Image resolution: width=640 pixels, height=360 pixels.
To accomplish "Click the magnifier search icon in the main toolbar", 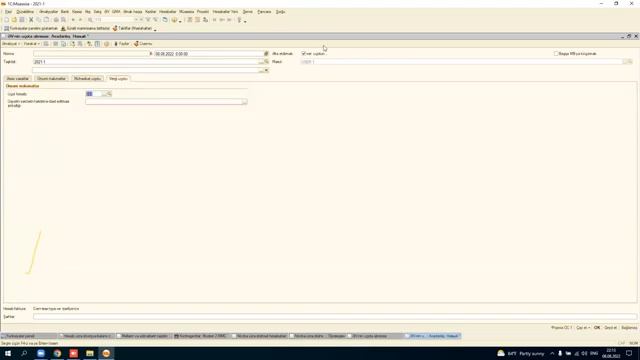I will (90, 20).
